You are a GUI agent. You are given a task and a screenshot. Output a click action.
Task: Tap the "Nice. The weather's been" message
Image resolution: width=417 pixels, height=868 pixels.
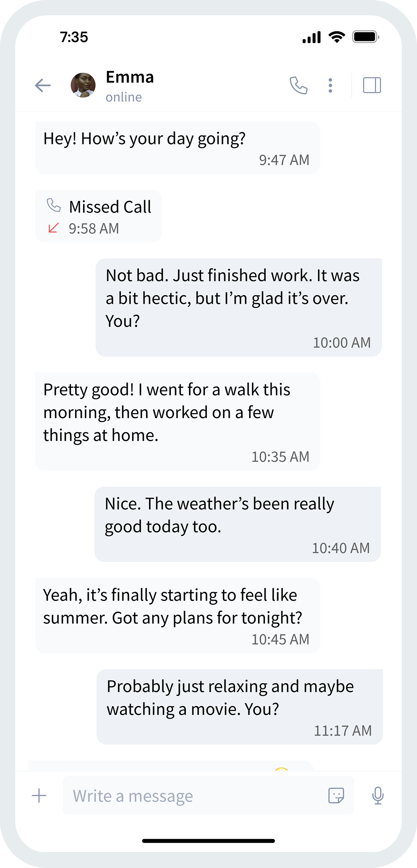click(x=237, y=524)
